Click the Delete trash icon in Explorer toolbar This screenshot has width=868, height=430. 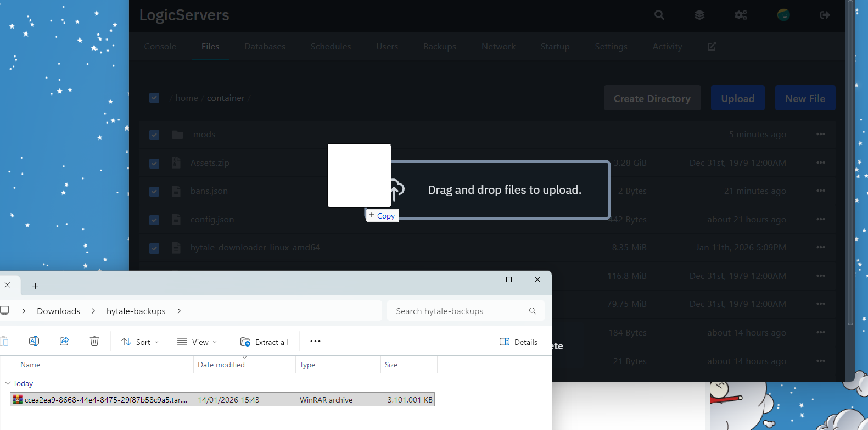(94, 342)
